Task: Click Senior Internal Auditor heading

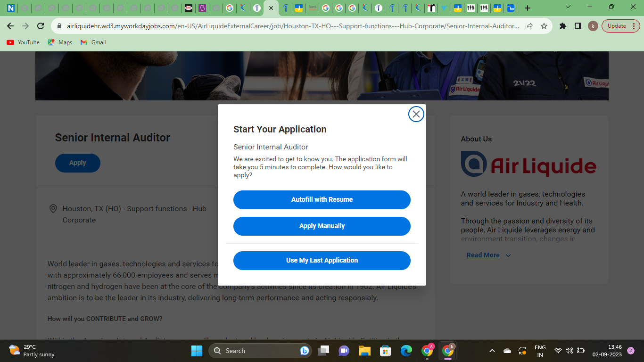Action: (x=113, y=138)
